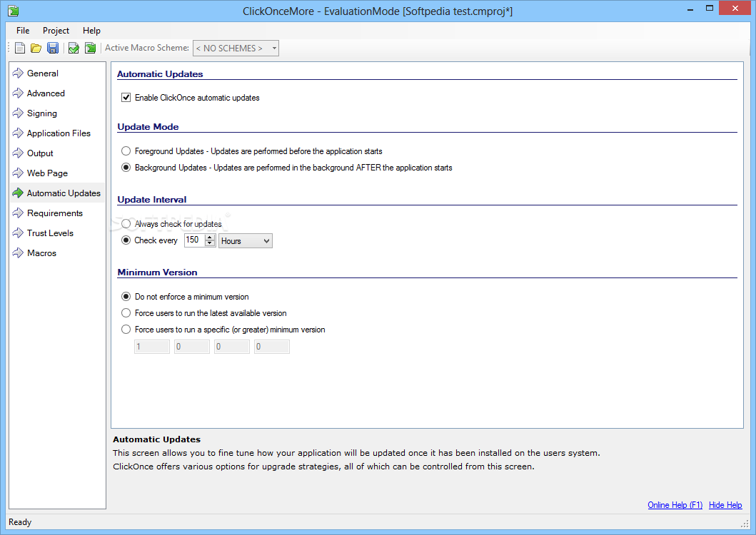
Task: Open the Help menu
Action: click(91, 31)
